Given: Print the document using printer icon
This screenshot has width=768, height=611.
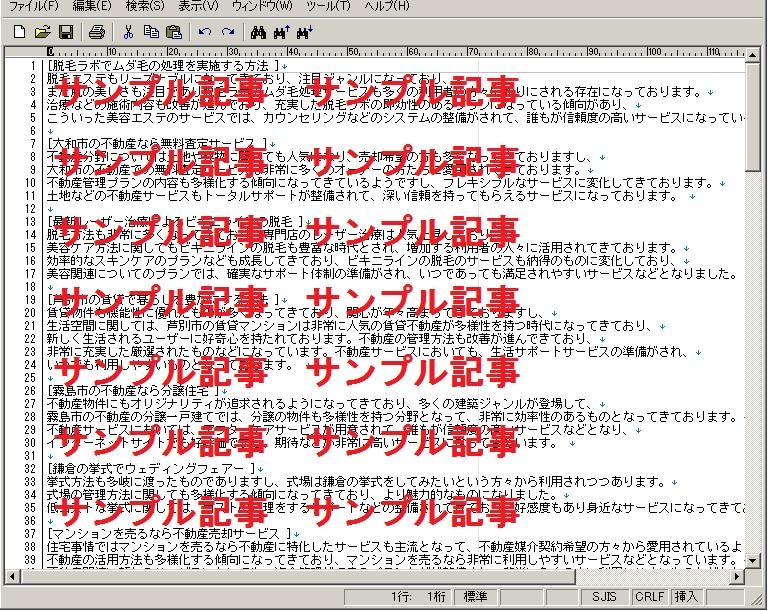Looking at the screenshot, I should (x=96, y=32).
